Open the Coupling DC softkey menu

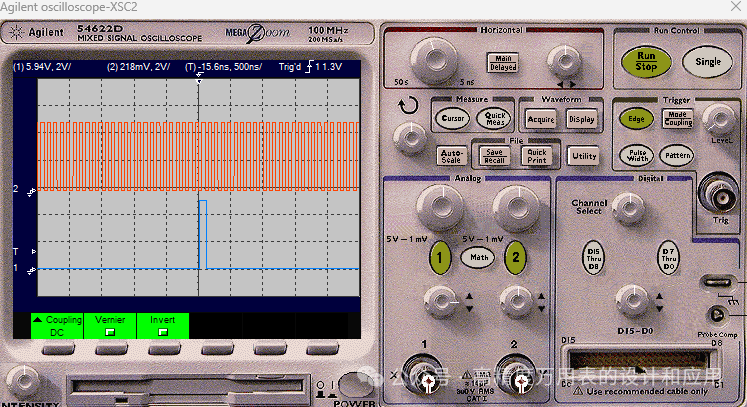(57, 326)
